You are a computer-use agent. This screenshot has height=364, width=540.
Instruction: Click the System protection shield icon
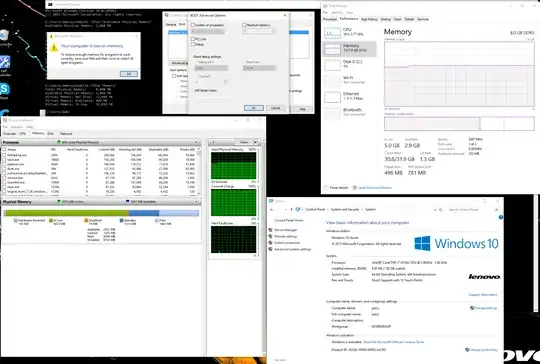(x=271, y=243)
